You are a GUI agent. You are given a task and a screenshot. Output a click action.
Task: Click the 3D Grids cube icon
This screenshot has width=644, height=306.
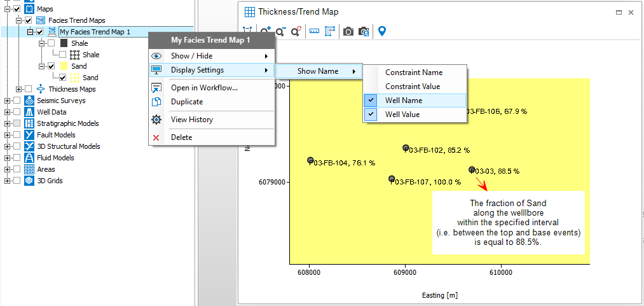coord(29,181)
